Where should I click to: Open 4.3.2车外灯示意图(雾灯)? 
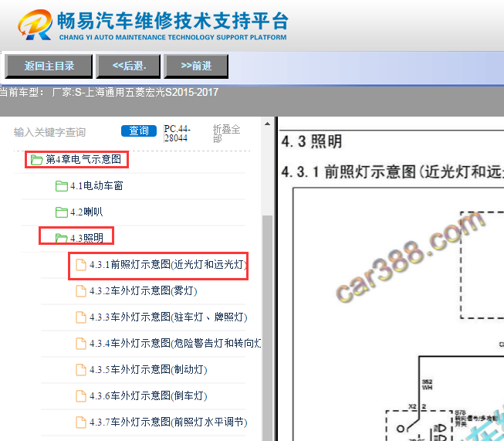coord(143,291)
